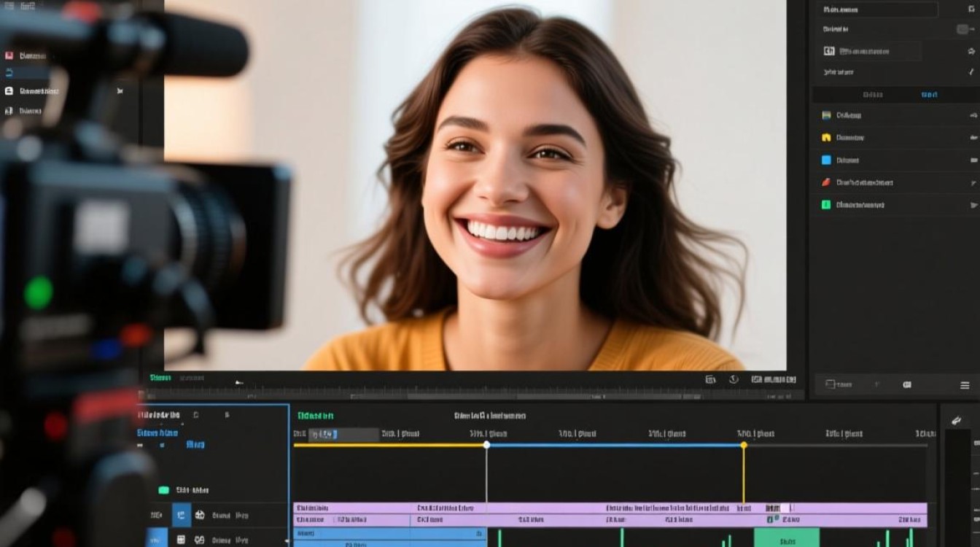The width and height of the screenshot is (980, 547).
Task: Expand the last right panel item's arrow
Action: point(973,205)
